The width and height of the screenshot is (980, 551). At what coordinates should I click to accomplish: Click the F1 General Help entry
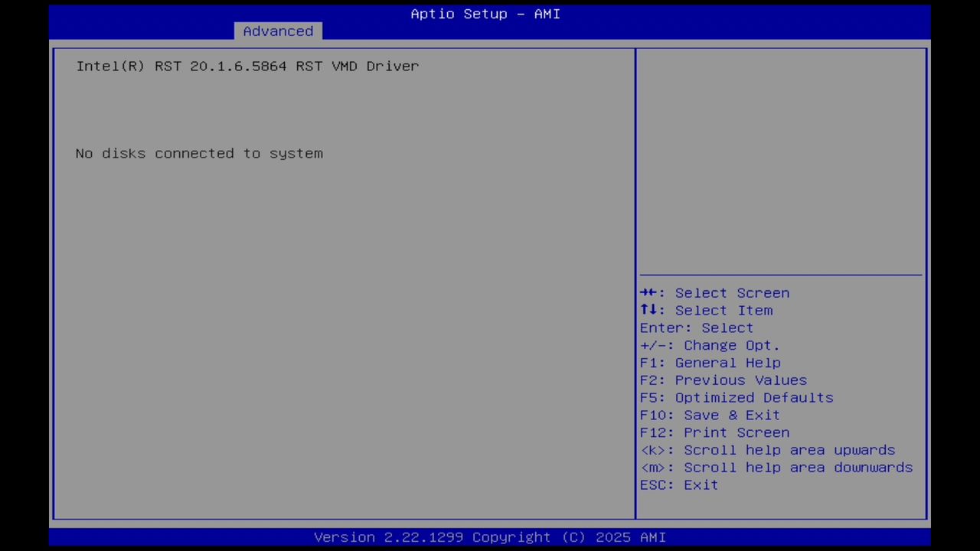click(710, 363)
